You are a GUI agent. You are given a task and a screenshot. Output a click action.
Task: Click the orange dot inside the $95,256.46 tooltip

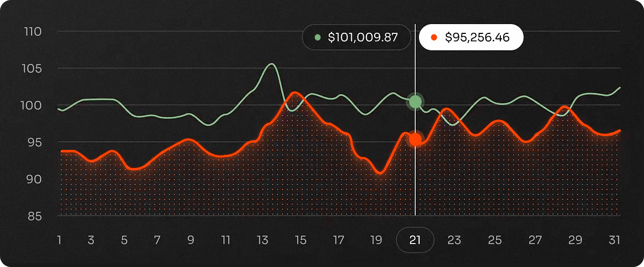434,38
